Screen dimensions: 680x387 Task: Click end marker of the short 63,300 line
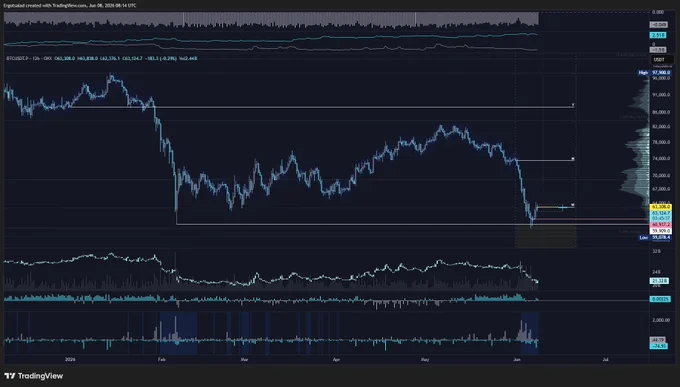coord(573,205)
